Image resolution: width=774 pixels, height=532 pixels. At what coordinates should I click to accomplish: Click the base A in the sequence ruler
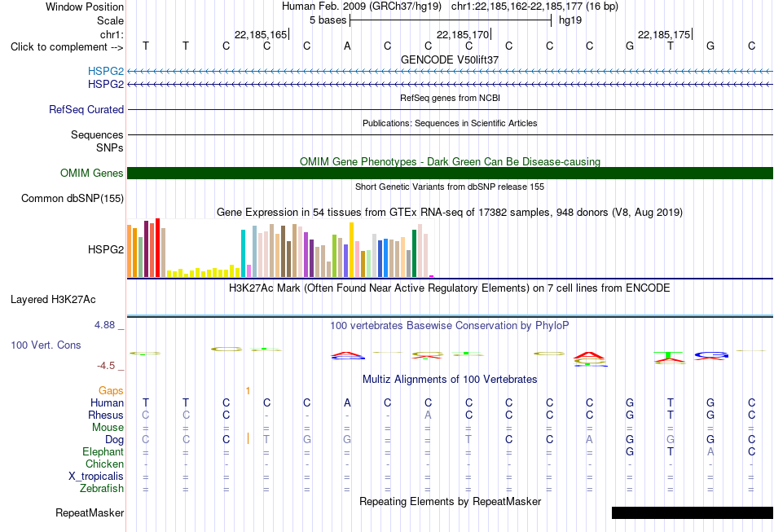[x=347, y=46]
